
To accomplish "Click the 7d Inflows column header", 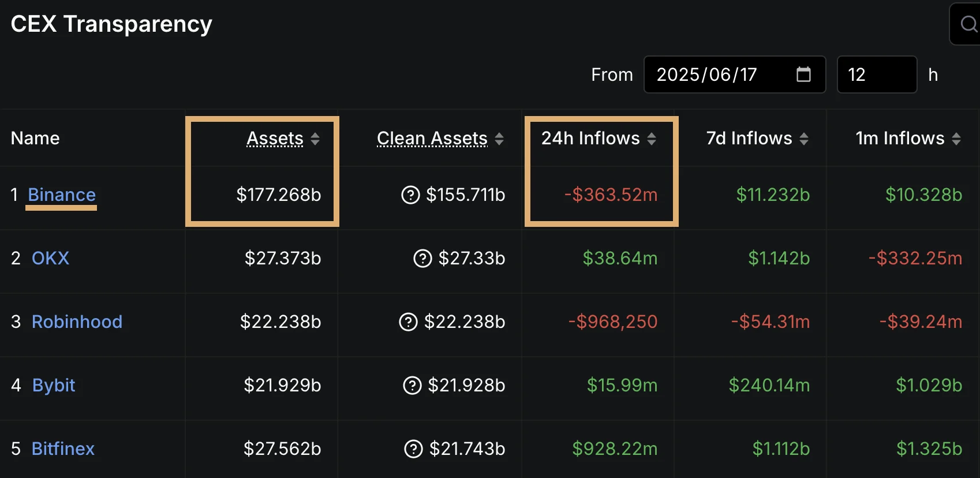I will pyautogui.click(x=749, y=139).
